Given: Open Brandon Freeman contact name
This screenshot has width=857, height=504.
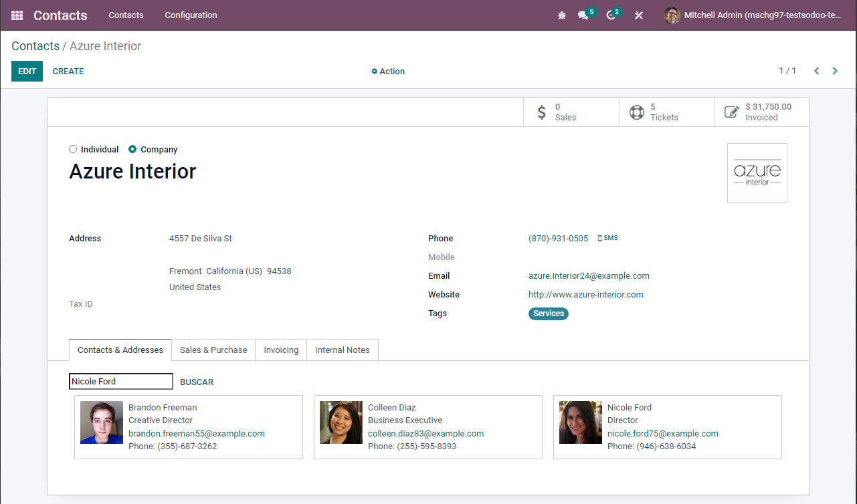Looking at the screenshot, I should [163, 408].
